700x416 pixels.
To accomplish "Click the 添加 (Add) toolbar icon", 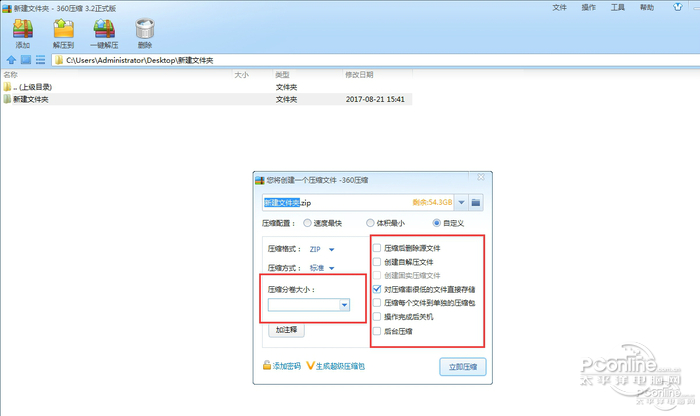I will [x=23, y=29].
